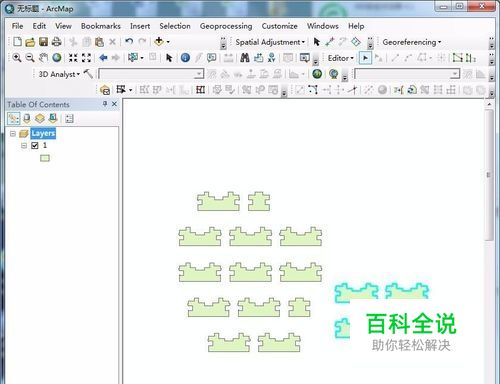Click the Go To XY icon

point(272,58)
